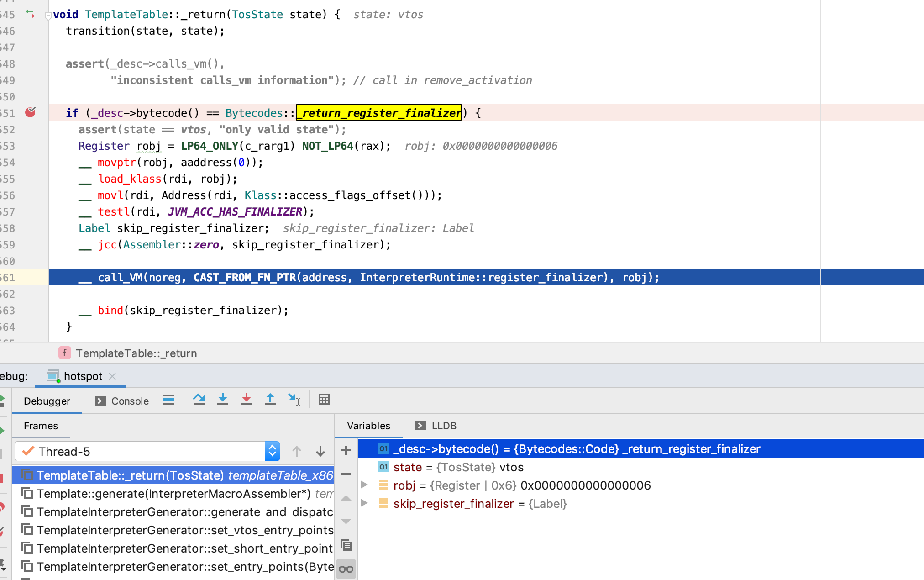This screenshot has width=924, height=580.
Task: Toggle the glasses watches view button
Action: [346, 569]
